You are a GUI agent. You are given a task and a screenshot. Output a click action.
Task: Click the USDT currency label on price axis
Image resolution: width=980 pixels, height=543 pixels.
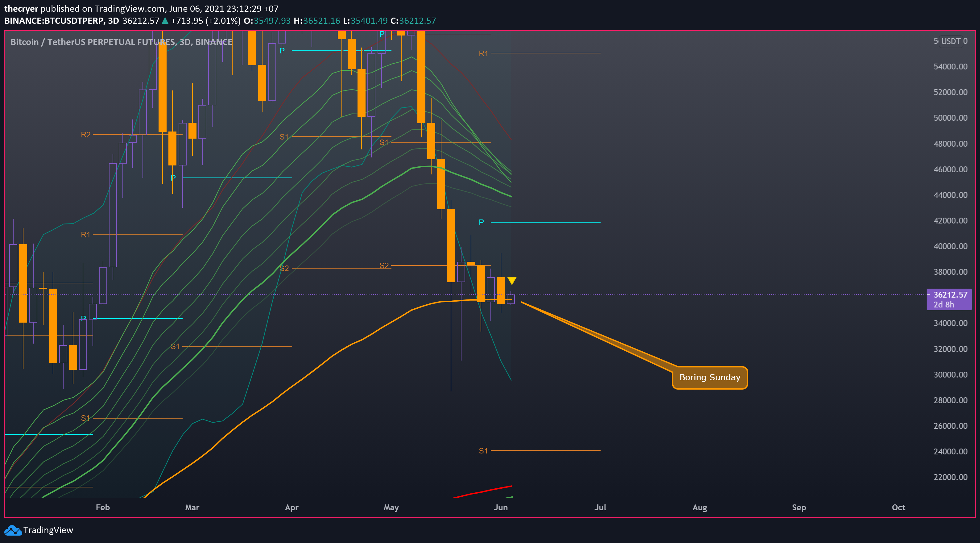coord(951,41)
